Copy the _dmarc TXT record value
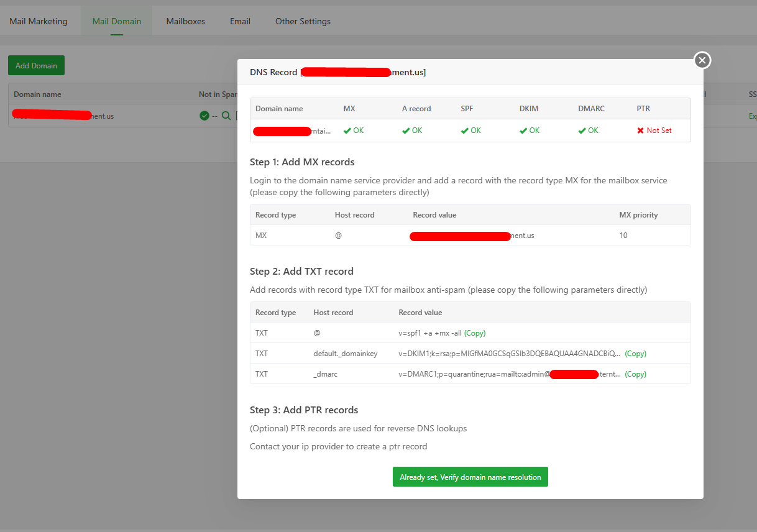The height and width of the screenshot is (532, 757). point(635,374)
